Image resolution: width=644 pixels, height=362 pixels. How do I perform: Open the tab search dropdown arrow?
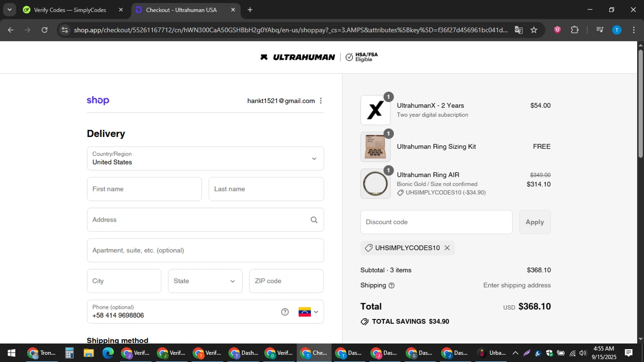tap(9, 10)
